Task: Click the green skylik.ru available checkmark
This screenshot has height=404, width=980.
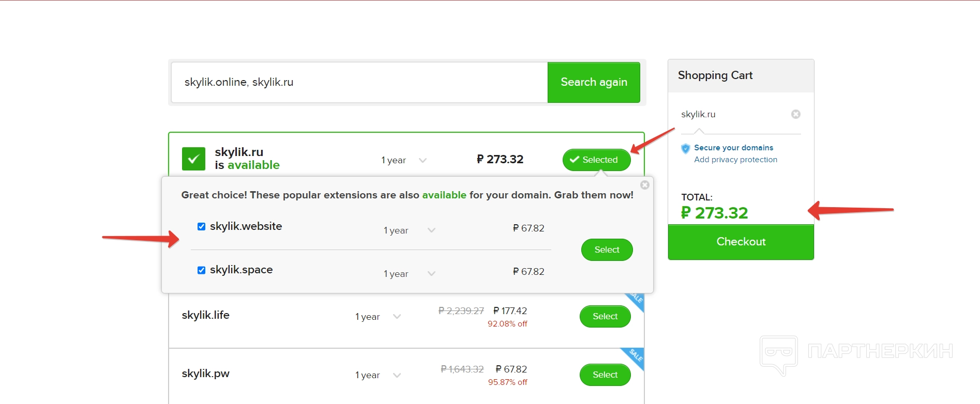Action: pyautogui.click(x=193, y=159)
